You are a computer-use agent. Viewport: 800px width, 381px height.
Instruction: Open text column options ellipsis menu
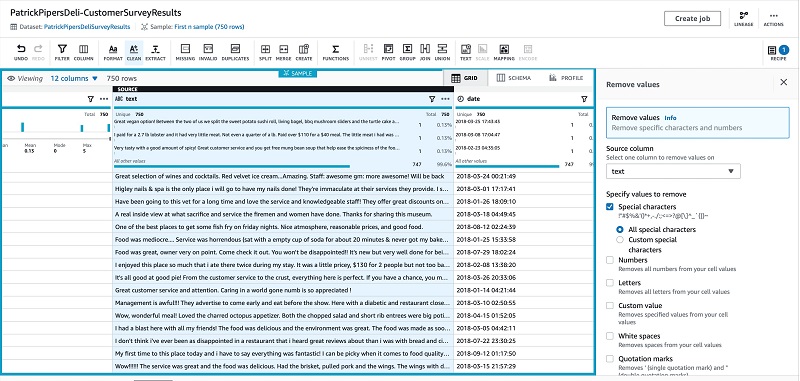click(445, 99)
